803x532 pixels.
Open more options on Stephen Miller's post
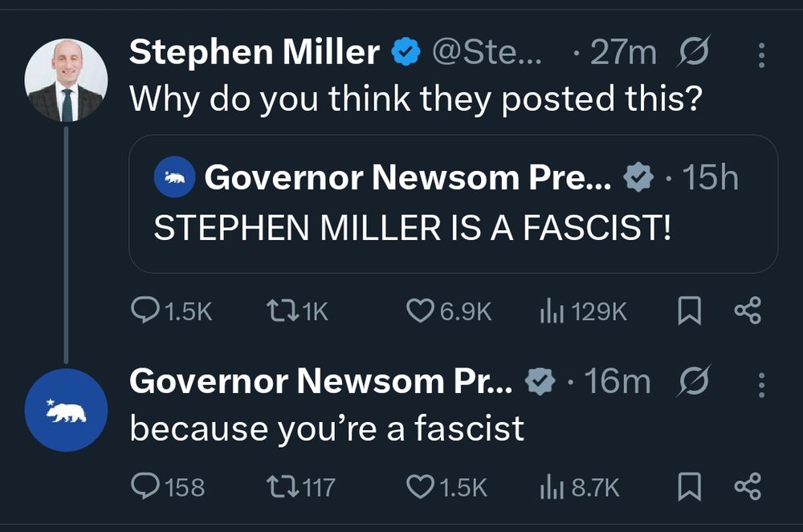point(761,55)
